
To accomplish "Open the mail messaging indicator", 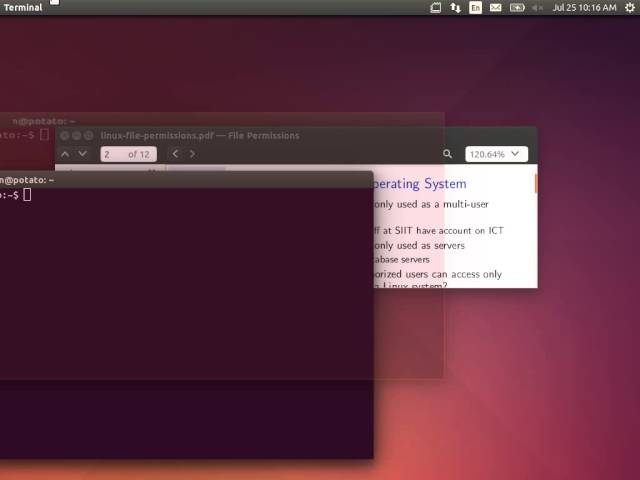I will point(496,7).
